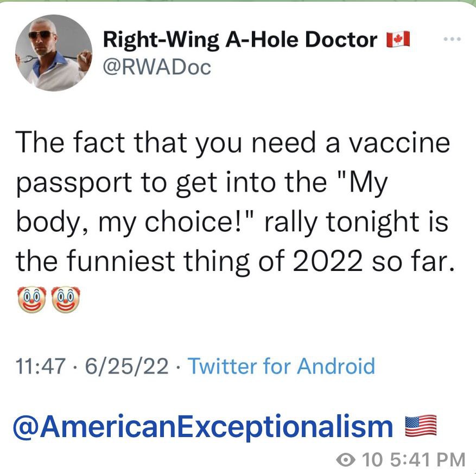This screenshot has width=476, height=474.
Task: Open the three-dot more options menu
Action: (451, 40)
